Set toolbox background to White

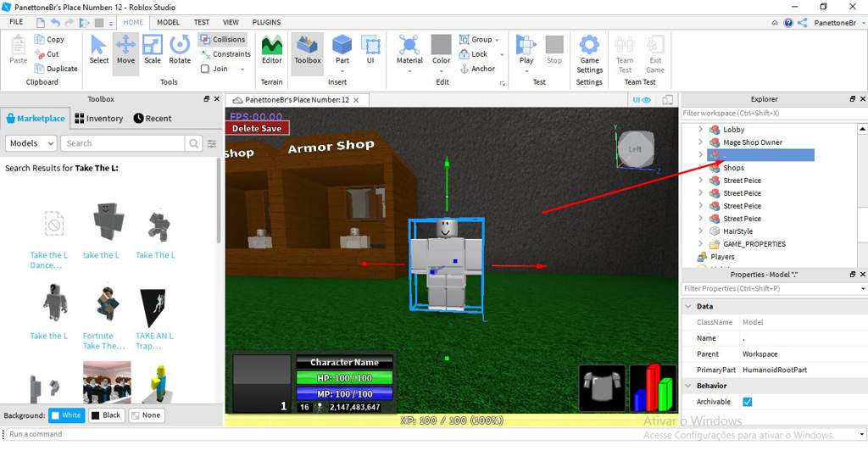click(x=66, y=415)
